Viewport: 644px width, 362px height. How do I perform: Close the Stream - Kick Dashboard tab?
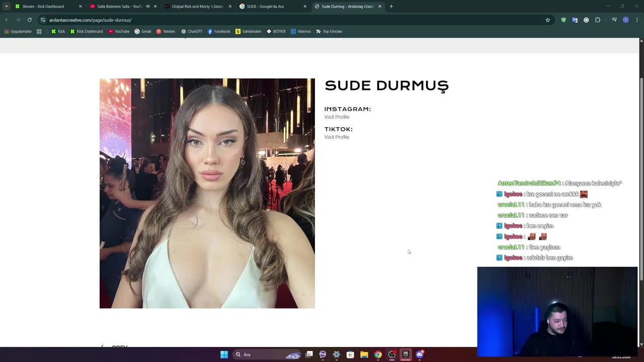(x=80, y=7)
